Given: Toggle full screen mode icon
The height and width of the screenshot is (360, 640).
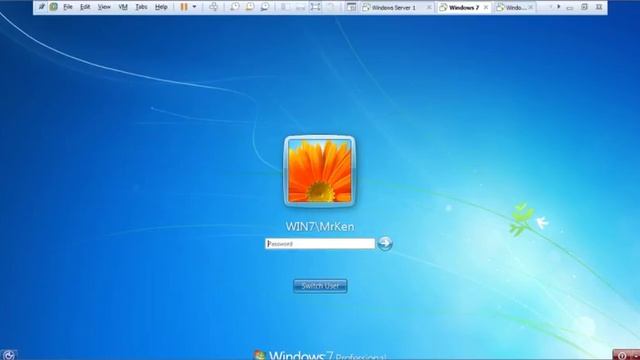Looking at the screenshot, I should [x=315, y=7].
